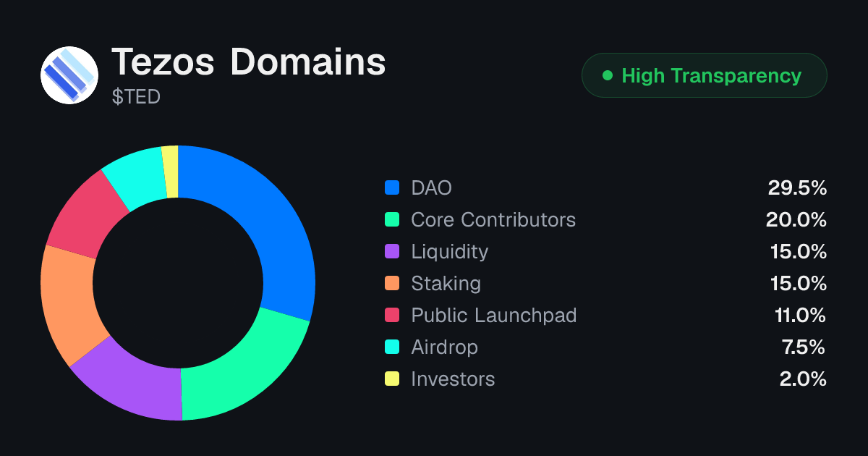Click the DAO legend label
The width and height of the screenshot is (868, 456).
click(x=431, y=188)
